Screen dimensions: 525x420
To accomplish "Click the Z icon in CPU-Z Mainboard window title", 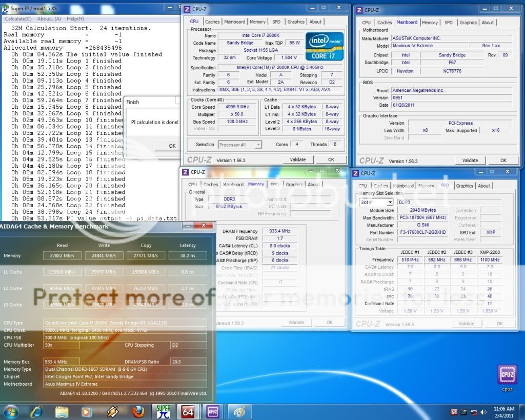I will 359,10.
